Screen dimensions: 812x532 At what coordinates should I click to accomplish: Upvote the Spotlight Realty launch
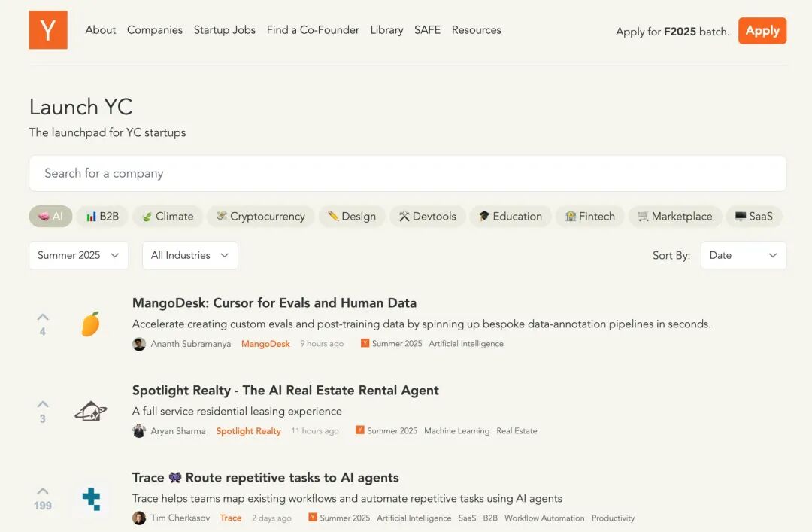(x=43, y=404)
